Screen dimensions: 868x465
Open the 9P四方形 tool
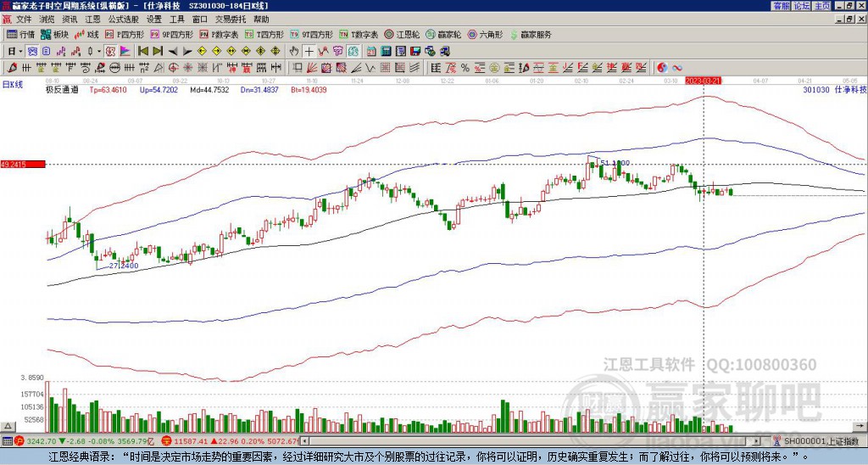pos(171,34)
